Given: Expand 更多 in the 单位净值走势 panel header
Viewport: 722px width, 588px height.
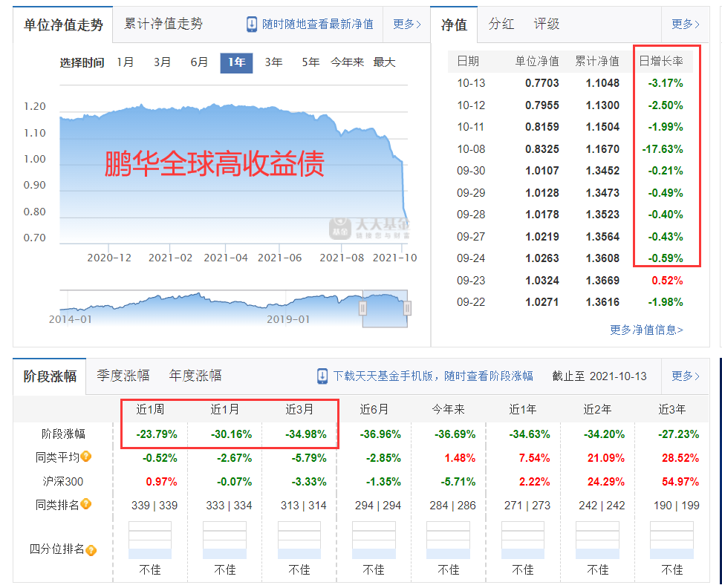Looking at the screenshot, I should pyautogui.click(x=406, y=24).
